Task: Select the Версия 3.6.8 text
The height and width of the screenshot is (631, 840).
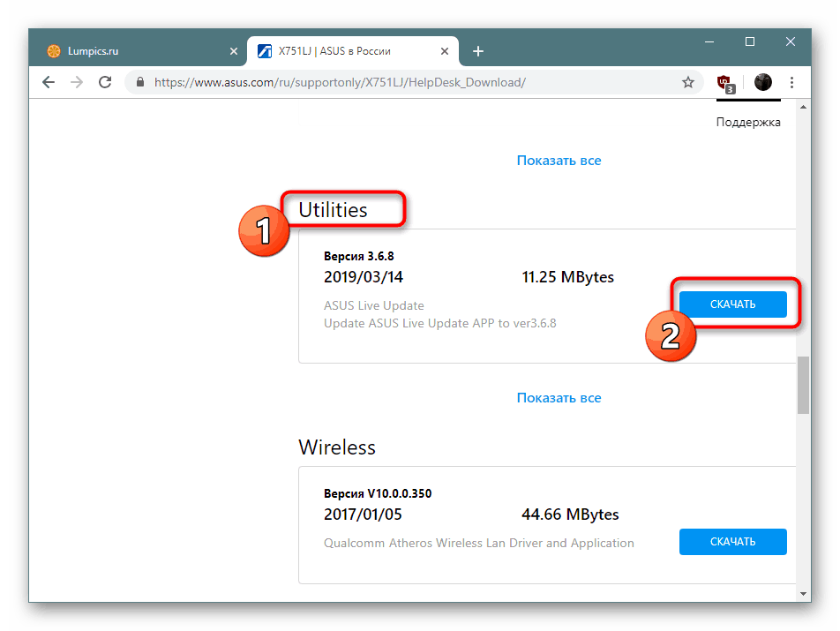Action: pos(358,256)
